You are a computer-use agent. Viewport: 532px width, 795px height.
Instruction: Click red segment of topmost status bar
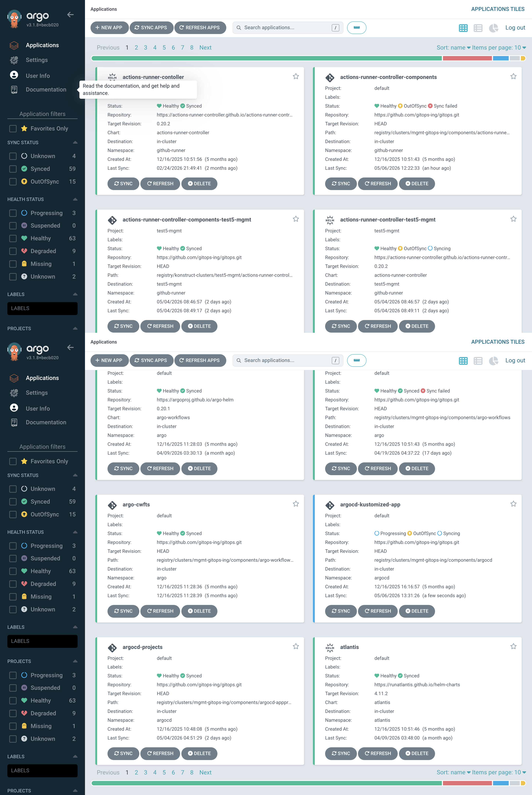point(467,58)
